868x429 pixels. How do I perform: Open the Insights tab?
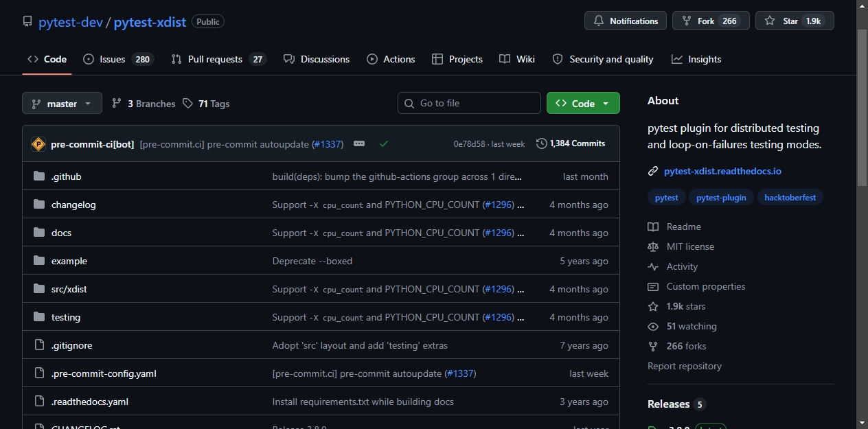coord(696,59)
